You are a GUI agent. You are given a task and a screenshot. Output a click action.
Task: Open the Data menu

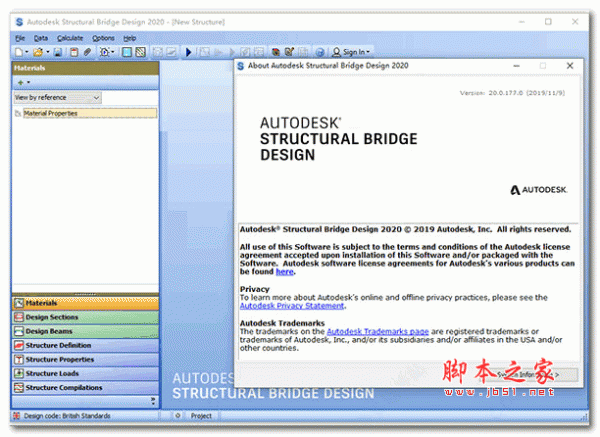pos(41,38)
